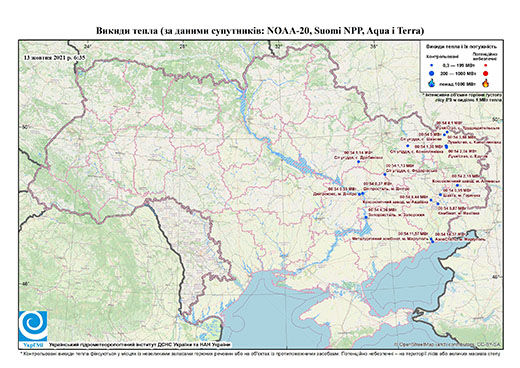Click the blue marker for Авдіївка coke plant
This screenshot has height=368, width=520.
click(431, 200)
